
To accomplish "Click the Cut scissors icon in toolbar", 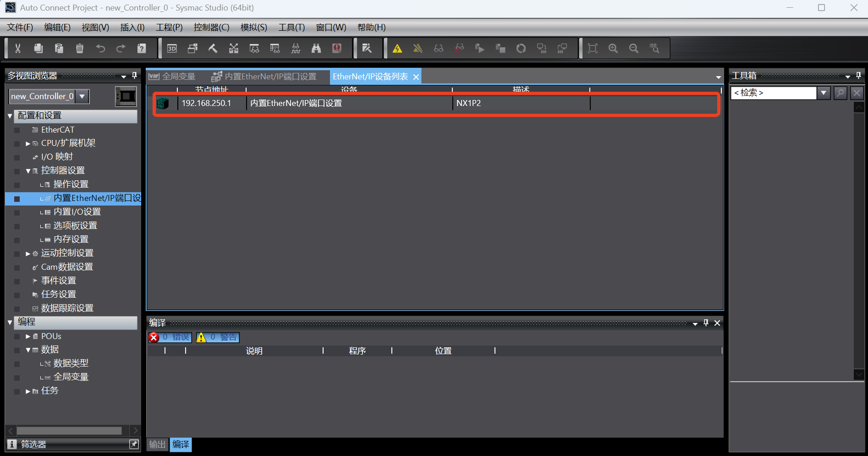I will (x=18, y=48).
